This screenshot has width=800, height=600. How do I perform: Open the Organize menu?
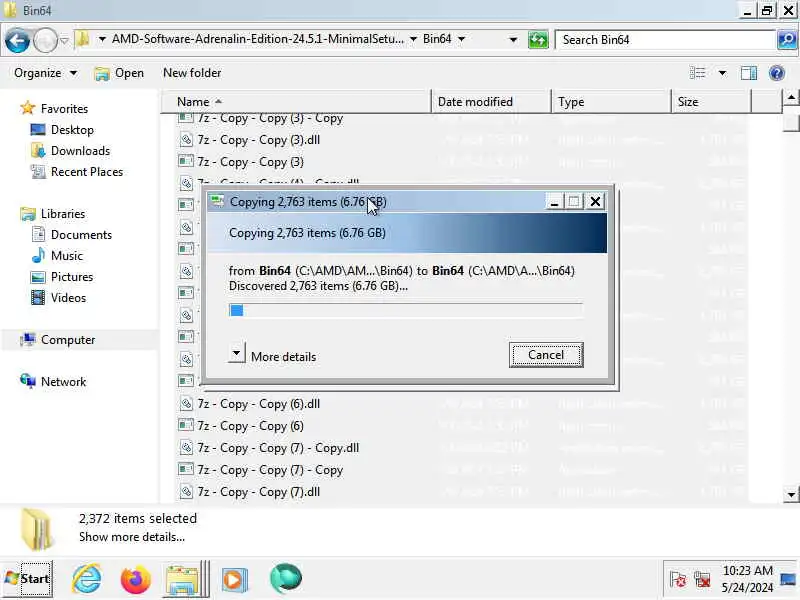pos(45,73)
